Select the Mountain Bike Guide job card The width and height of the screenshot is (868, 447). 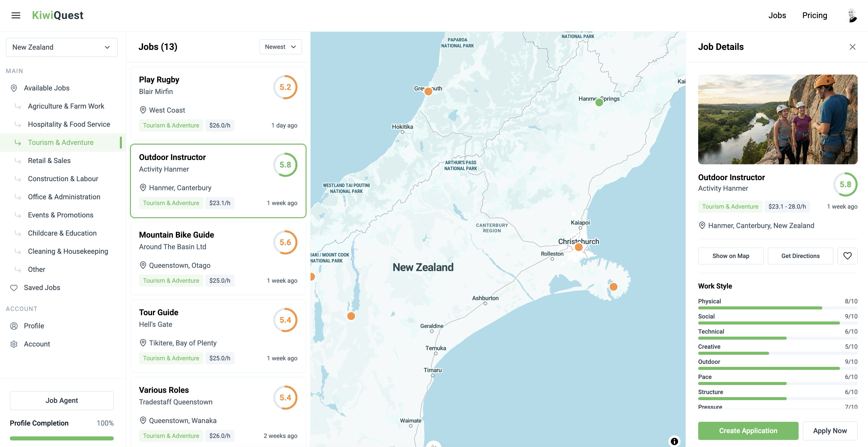(218, 258)
